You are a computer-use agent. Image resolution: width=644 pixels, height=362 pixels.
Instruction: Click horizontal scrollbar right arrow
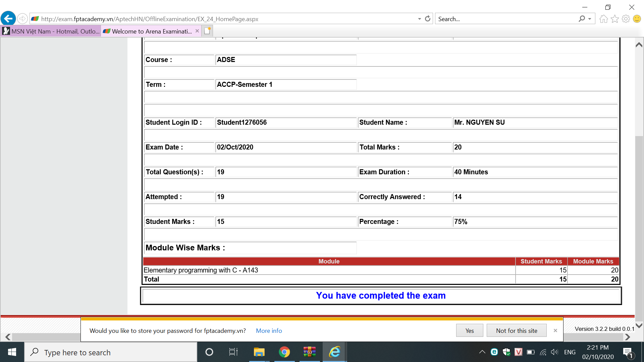pyautogui.click(x=628, y=337)
